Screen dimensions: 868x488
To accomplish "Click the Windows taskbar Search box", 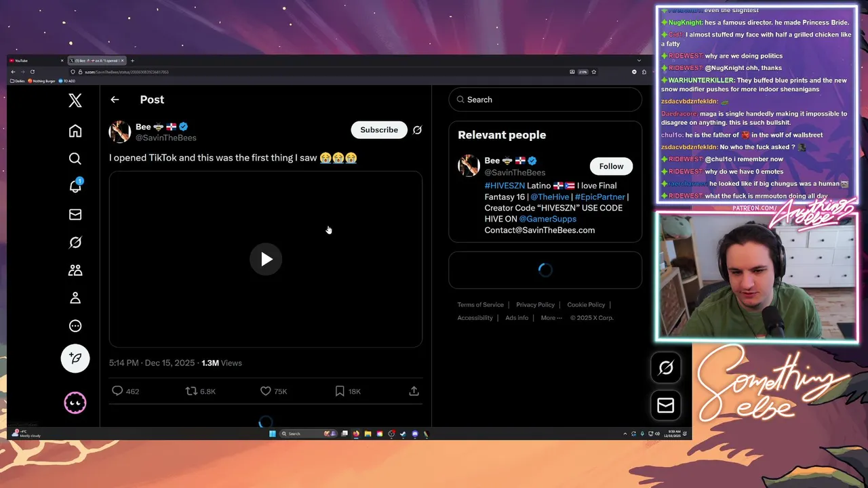I will (308, 434).
